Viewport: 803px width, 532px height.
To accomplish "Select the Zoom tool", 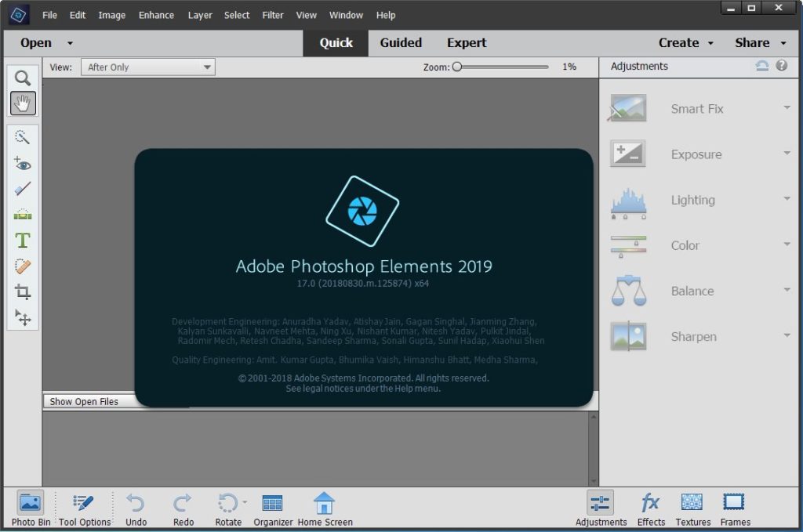I will click(x=22, y=77).
